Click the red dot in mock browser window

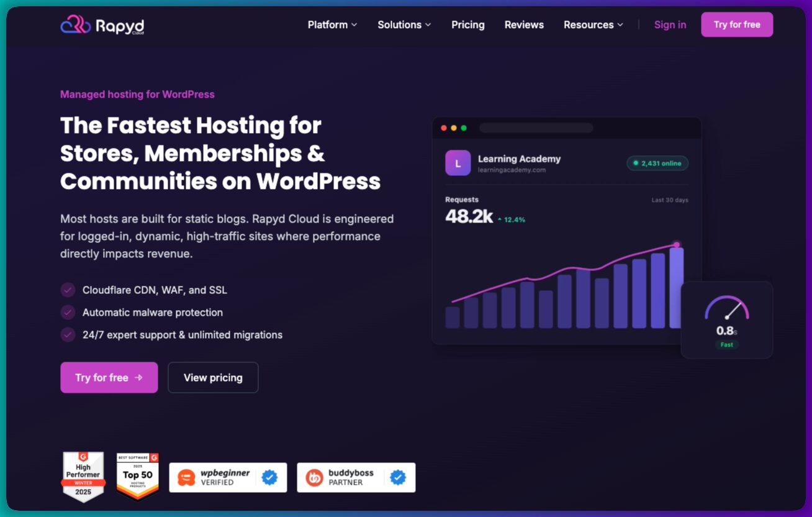[444, 128]
